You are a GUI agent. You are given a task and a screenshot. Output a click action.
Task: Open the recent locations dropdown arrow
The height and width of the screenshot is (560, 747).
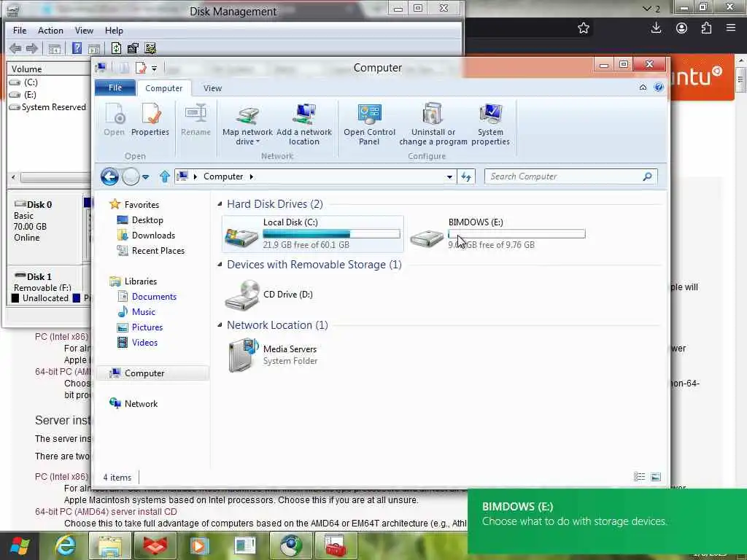145,176
